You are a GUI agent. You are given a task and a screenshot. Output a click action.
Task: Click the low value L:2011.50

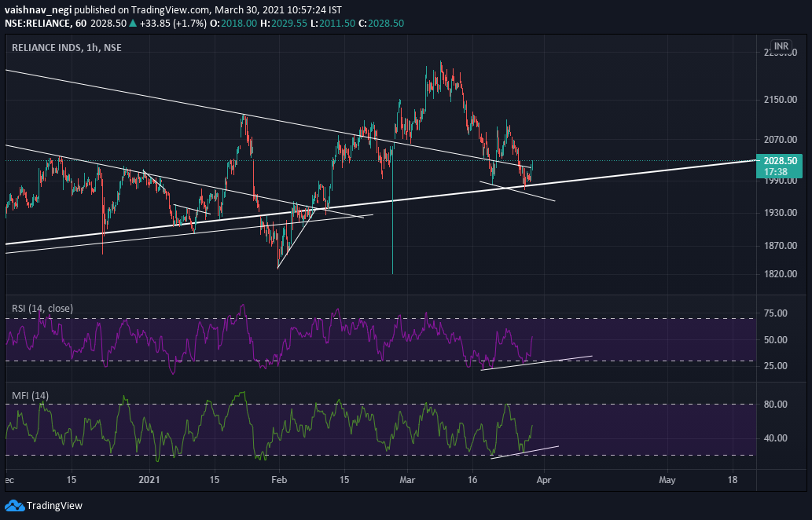coord(333,24)
